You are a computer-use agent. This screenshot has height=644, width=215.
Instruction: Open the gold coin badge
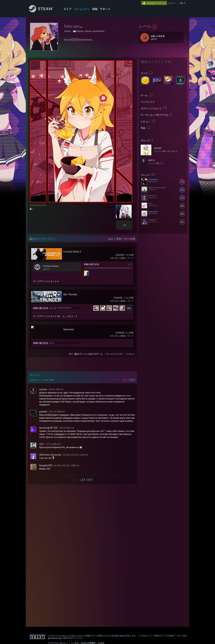point(145,80)
